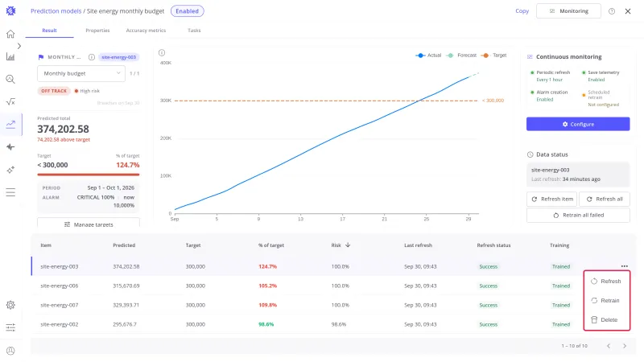
Task: Toggle the Forecast series in chart legend
Action: coord(461,56)
